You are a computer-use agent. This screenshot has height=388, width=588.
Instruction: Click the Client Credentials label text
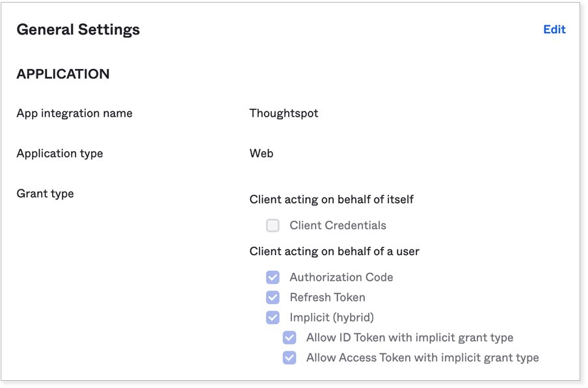point(338,225)
